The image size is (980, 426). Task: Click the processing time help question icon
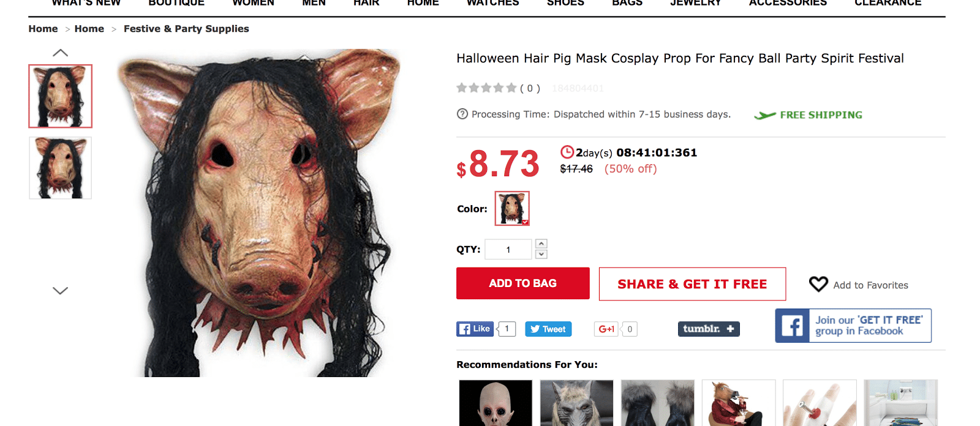coord(462,114)
